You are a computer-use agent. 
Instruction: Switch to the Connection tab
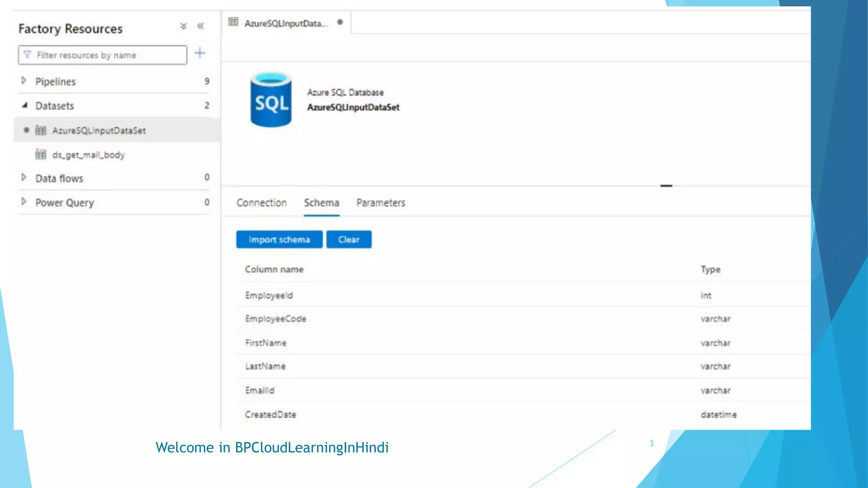click(x=262, y=203)
